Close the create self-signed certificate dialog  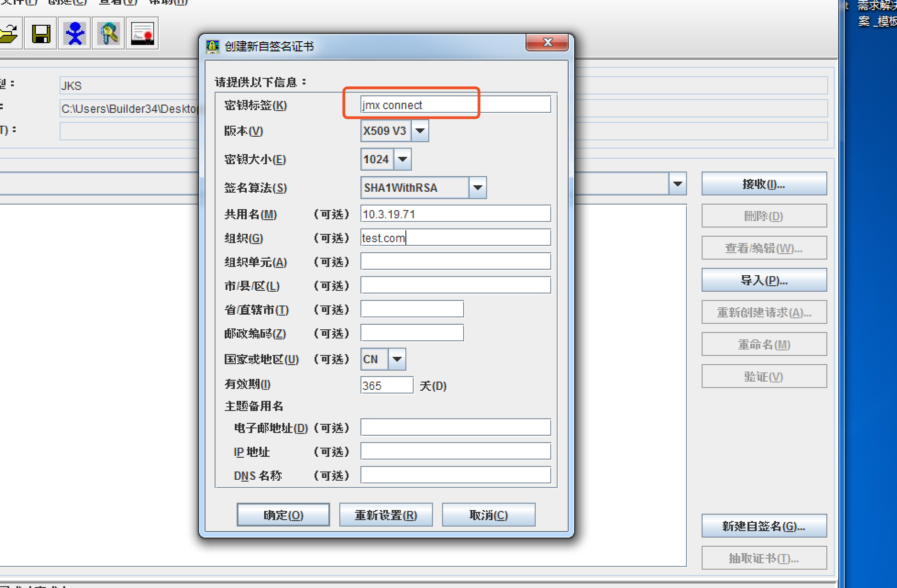click(547, 42)
